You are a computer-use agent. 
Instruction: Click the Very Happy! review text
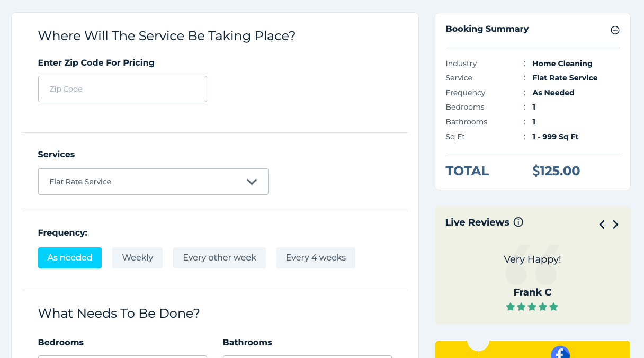pyautogui.click(x=532, y=259)
